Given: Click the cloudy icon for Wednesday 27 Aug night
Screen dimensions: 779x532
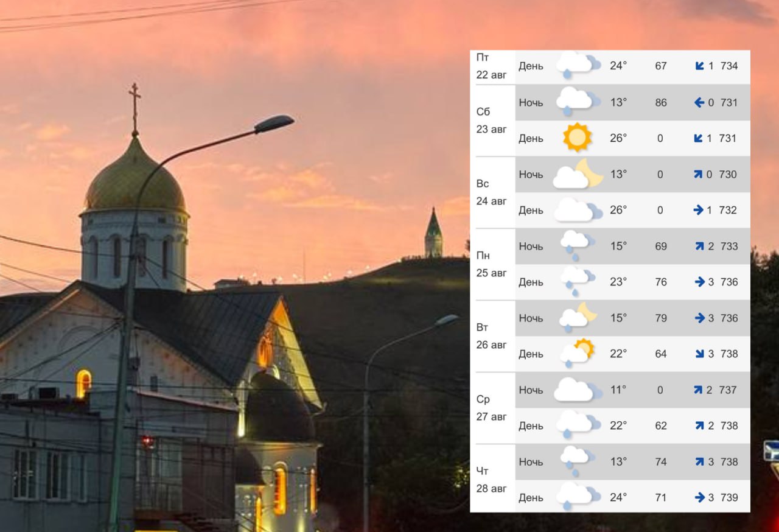Looking at the screenshot, I should 578,389.
